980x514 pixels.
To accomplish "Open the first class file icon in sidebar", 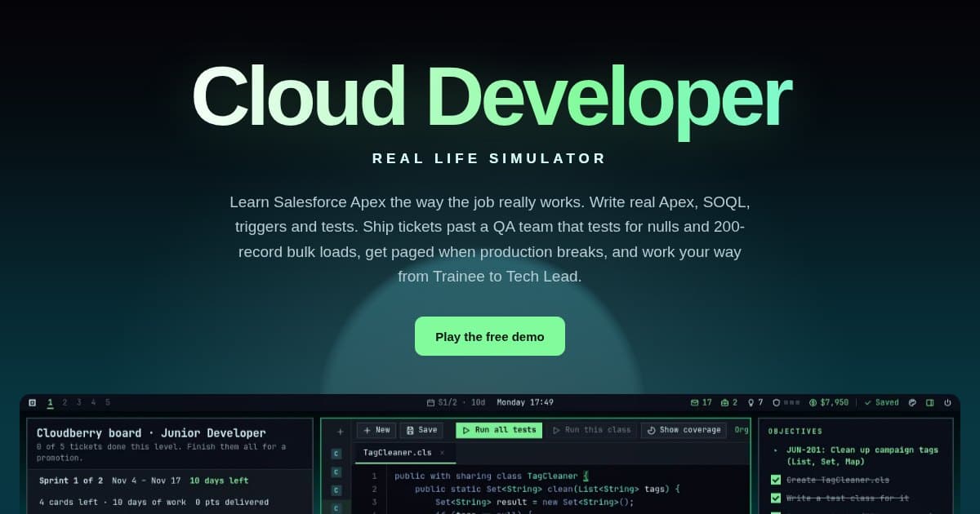I will [x=336, y=454].
